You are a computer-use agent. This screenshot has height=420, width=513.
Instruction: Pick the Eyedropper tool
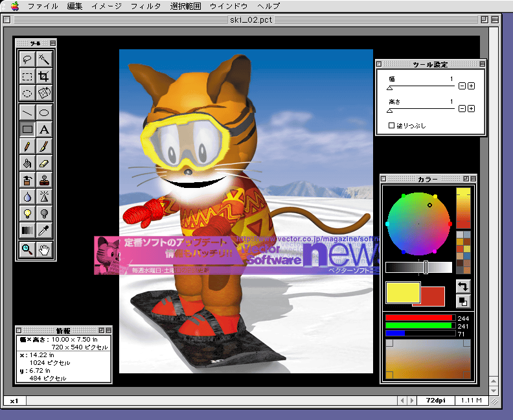(x=44, y=231)
